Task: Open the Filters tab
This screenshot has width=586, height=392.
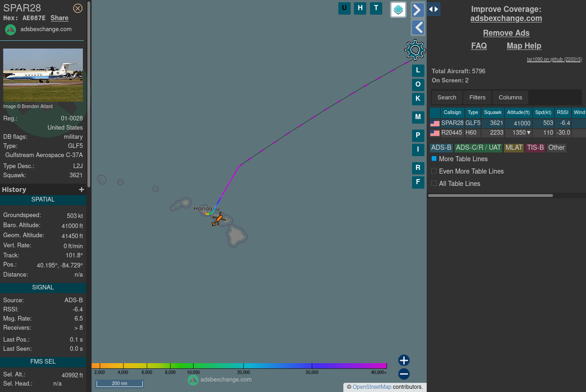Action: pyautogui.click(x=477, y=98)
